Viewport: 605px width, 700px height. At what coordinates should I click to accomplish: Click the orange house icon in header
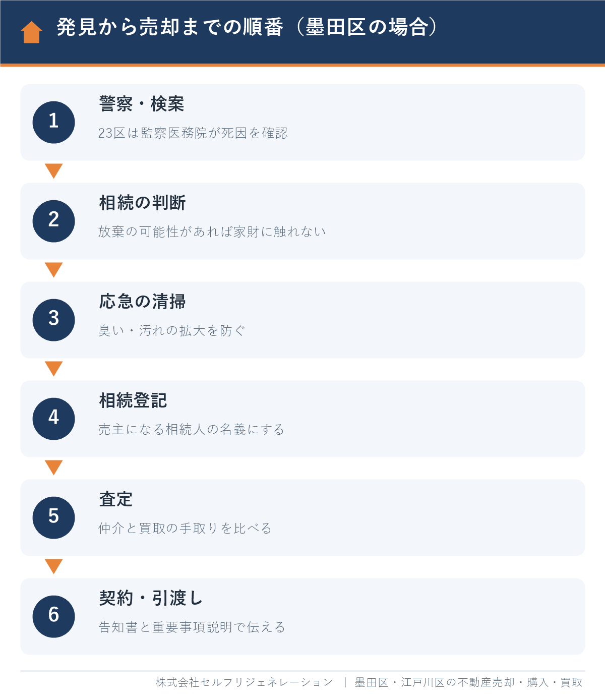click(x=31, y=32)
